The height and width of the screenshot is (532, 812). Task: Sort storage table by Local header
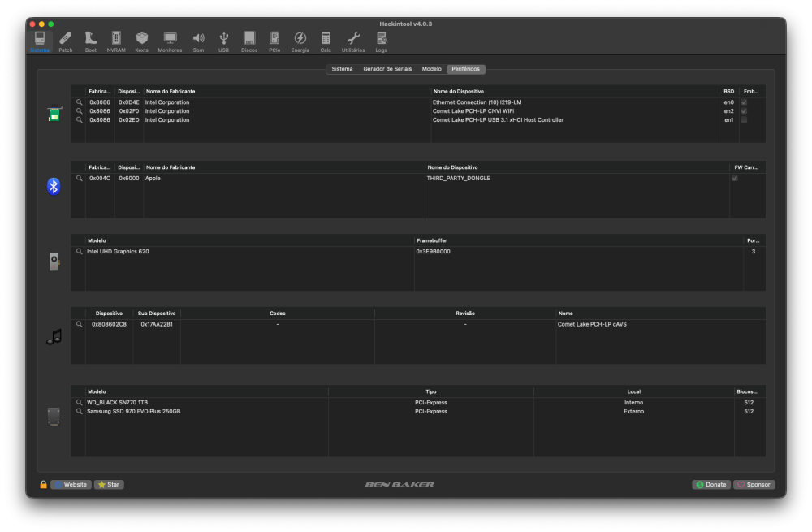(x=634, y=391)
